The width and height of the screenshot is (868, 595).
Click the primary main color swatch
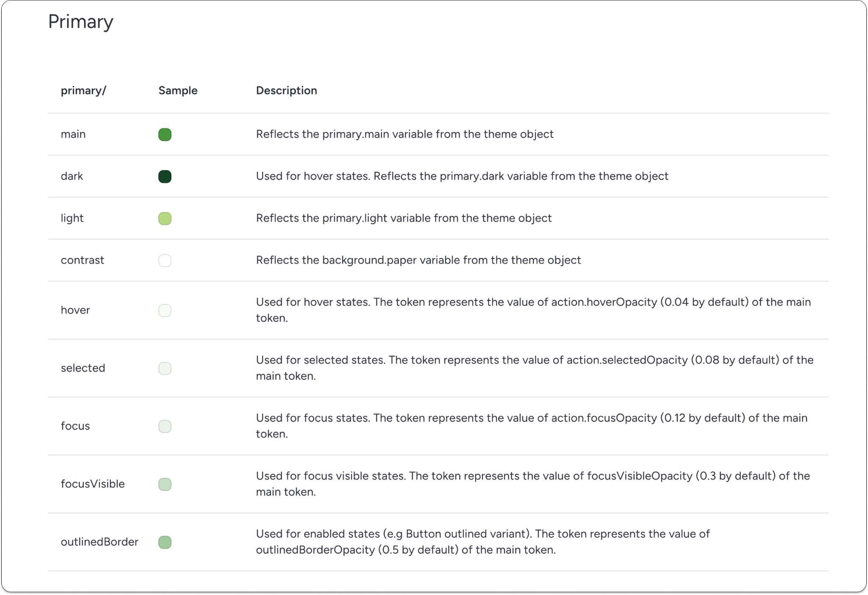(x=164, y=134)
